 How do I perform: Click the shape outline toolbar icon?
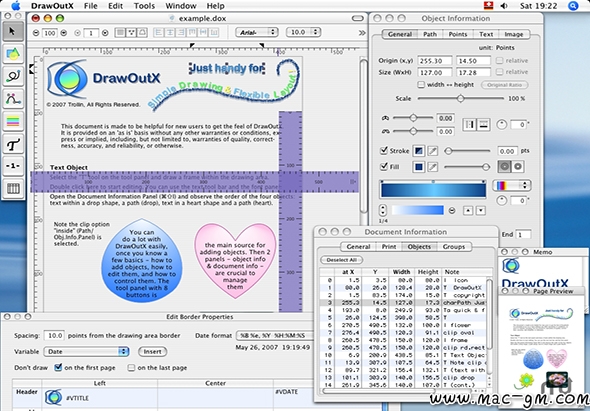(x=142, y=32)
